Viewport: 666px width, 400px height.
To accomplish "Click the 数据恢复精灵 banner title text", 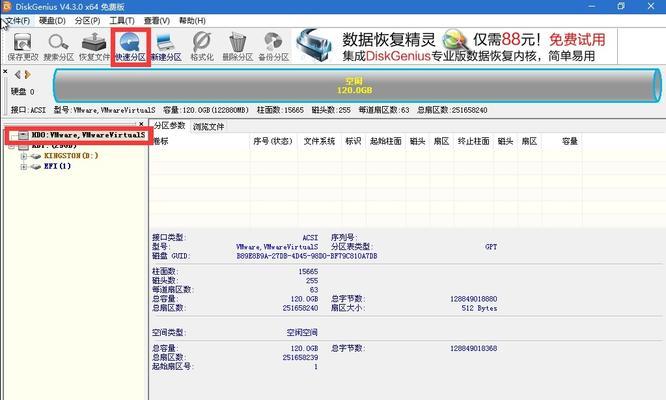I will tap(389, 39).
